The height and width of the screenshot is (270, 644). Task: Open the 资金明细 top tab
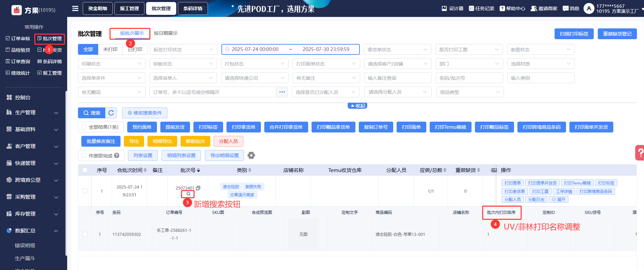coord(98,8)
